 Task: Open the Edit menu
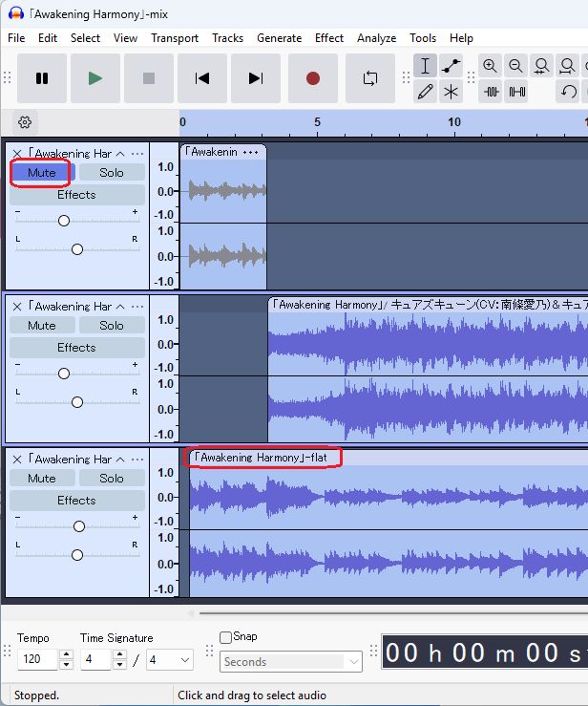[48, 38]
